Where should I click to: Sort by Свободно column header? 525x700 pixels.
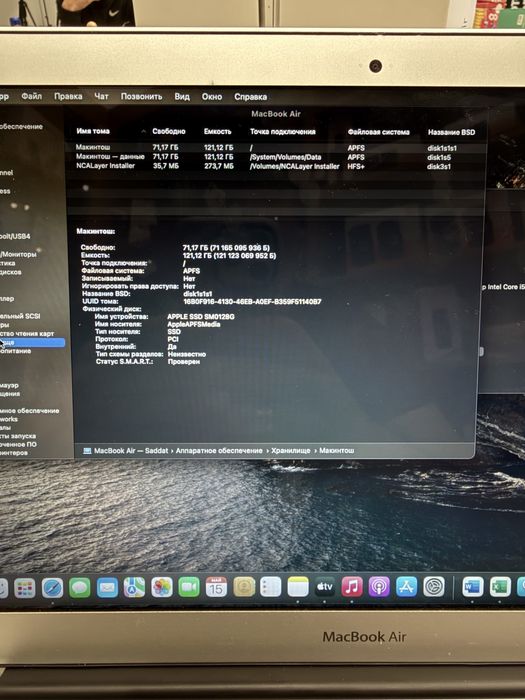tap(169, 131)
